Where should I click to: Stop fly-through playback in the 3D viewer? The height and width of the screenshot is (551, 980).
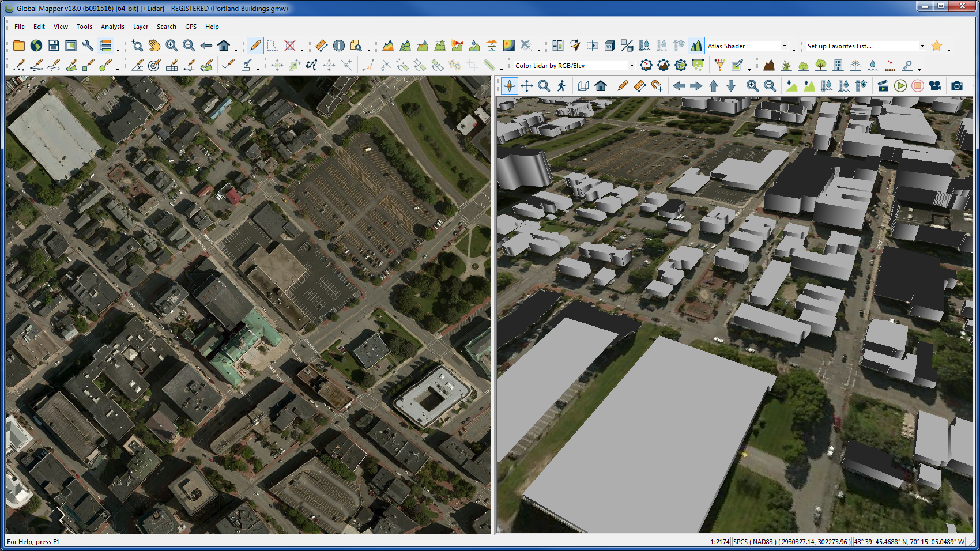click(917, 86)
